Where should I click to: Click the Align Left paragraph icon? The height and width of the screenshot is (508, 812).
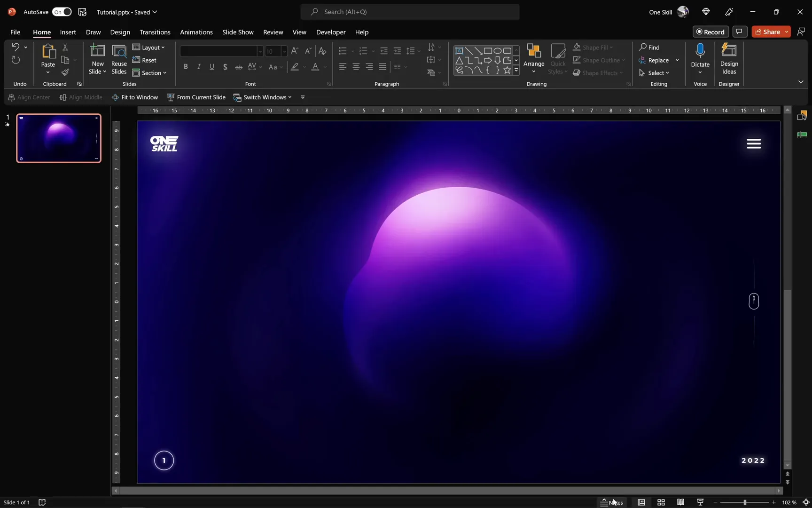tap(343, 67)
